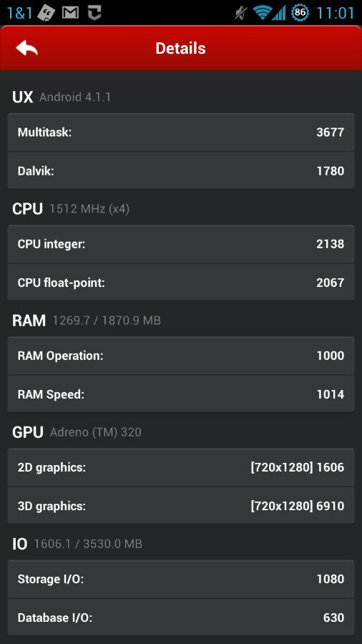Tap the Gmail notification icon

click(70, 13)
